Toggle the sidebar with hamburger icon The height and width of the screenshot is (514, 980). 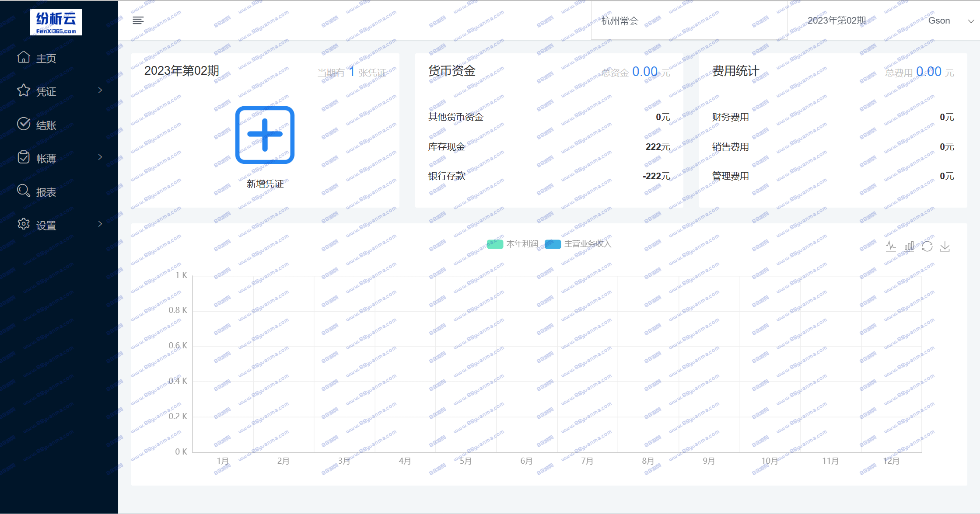point(138,21)
